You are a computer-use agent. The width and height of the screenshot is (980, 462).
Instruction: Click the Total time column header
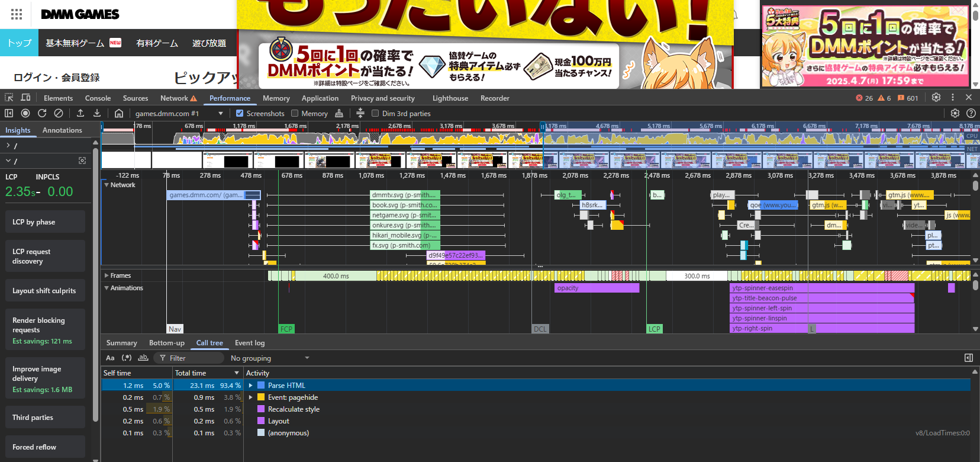(x=207, y=373)
